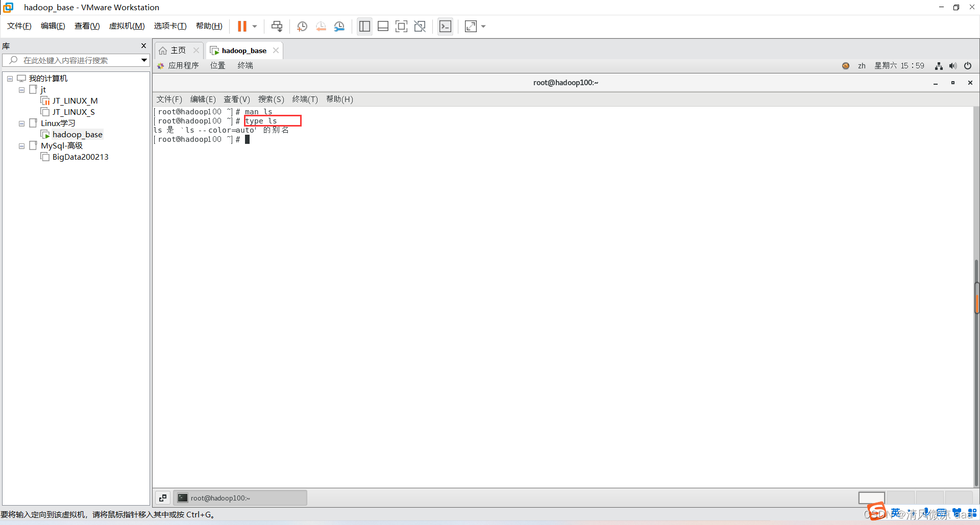980x525 pixels.
Task: Open the 终端 menu in guest panel
Action: click(246, 66)
